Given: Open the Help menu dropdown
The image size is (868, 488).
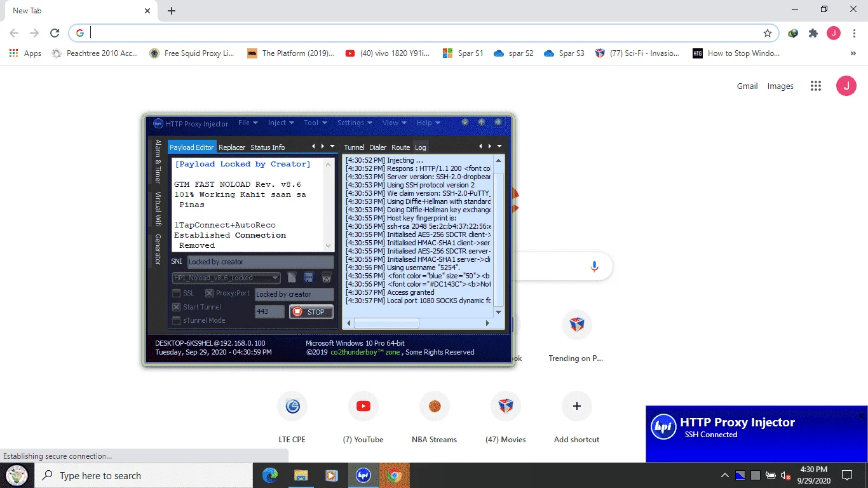Looking at the screenshot, I should click(428, 123).
